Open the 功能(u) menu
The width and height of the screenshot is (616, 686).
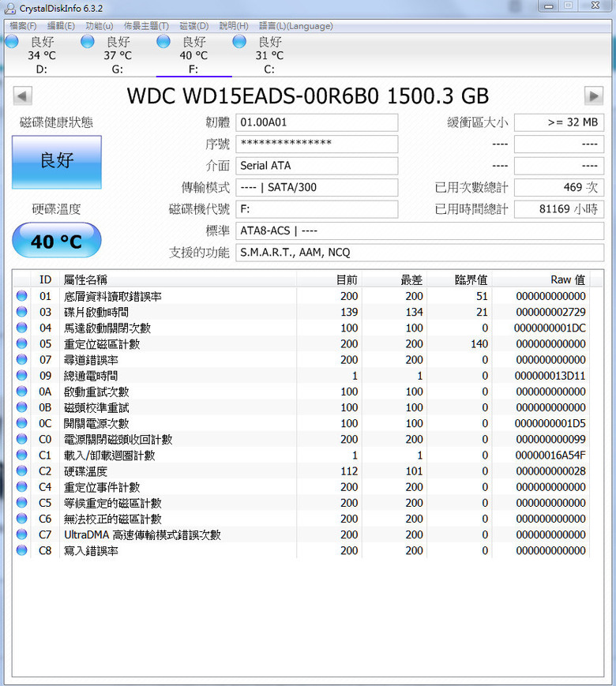[100, 26]
